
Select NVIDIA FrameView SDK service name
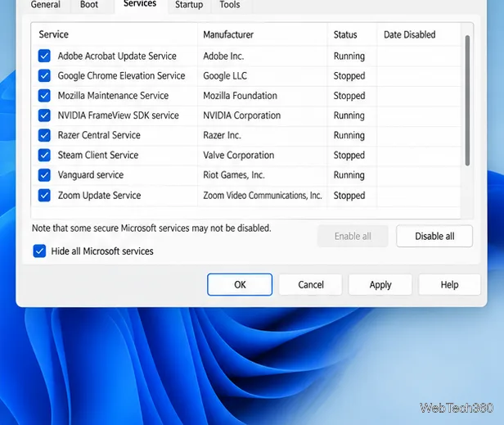point(119,115)
